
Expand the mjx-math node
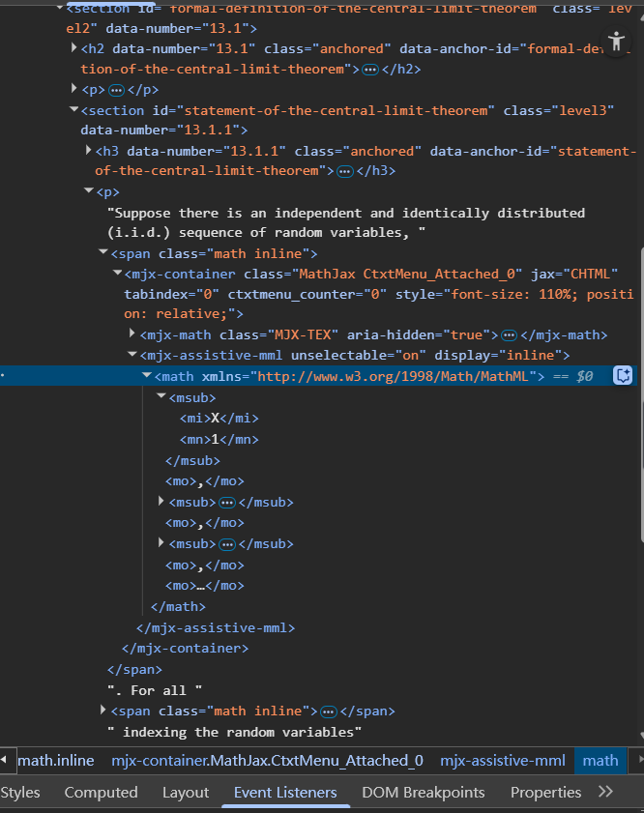[132, 334]
